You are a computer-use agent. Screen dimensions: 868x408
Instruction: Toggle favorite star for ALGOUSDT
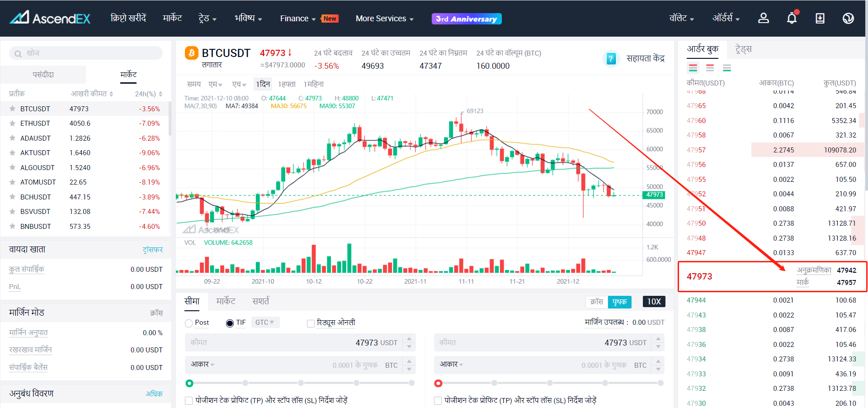tap(13, 167)
